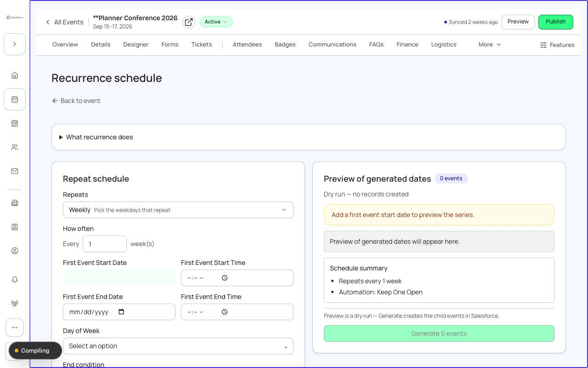
Task: Click the First Event Start Time field
Action: 237,278
